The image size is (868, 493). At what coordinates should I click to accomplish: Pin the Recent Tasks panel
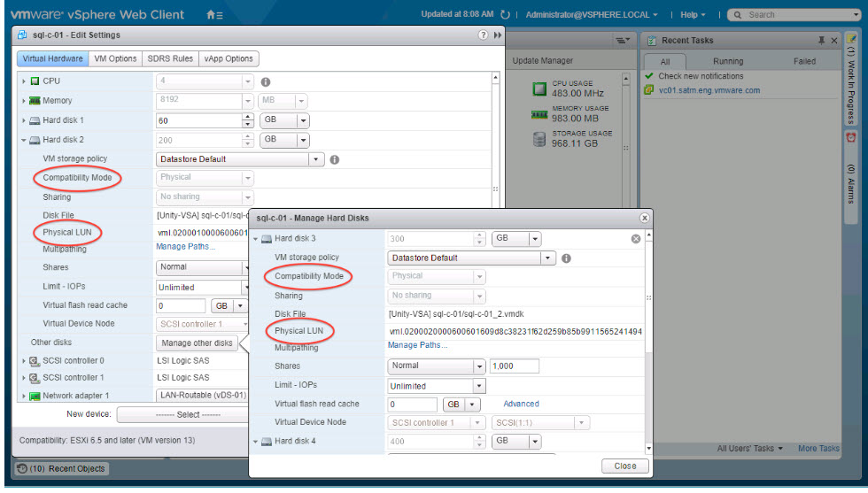(822, 41)
